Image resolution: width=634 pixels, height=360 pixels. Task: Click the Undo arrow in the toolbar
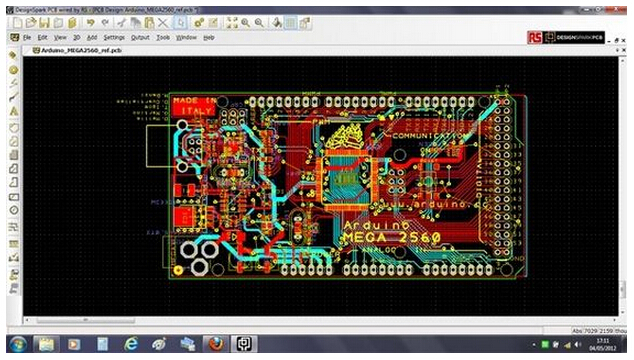tap(91, 23)
